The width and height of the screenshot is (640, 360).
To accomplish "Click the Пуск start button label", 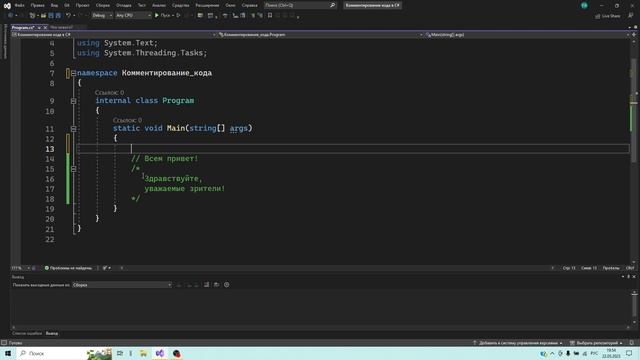I will 165,16.
